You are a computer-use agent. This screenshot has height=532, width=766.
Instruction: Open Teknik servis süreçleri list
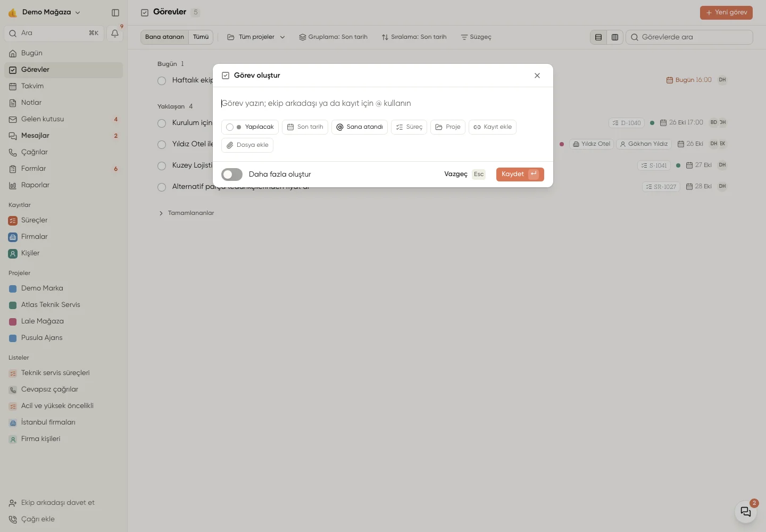tap(64, 373)
